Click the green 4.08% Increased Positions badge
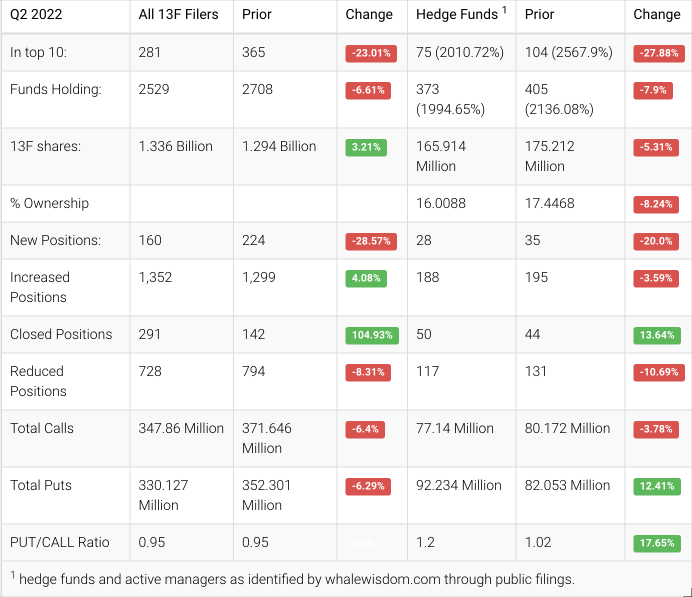 tap(366, 278)
